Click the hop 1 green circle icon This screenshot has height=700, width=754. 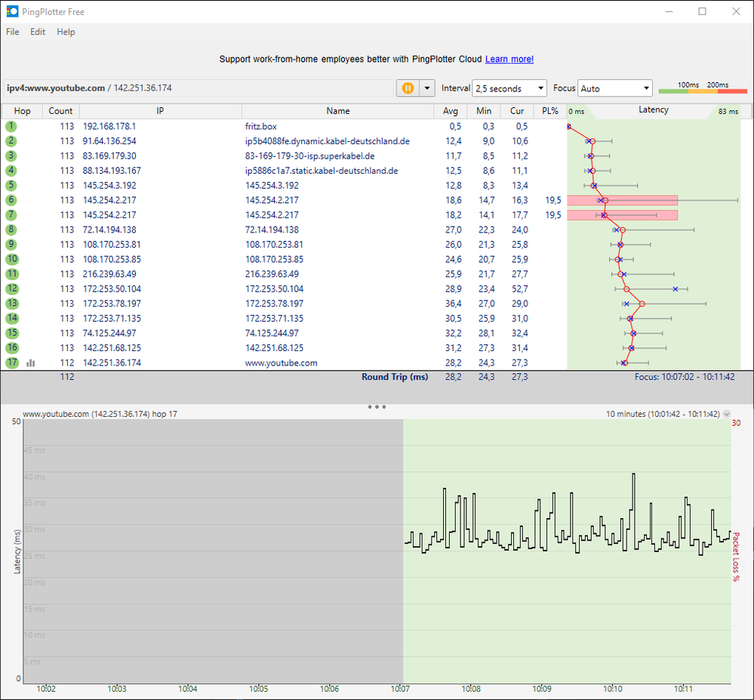[x=11, y=126]
